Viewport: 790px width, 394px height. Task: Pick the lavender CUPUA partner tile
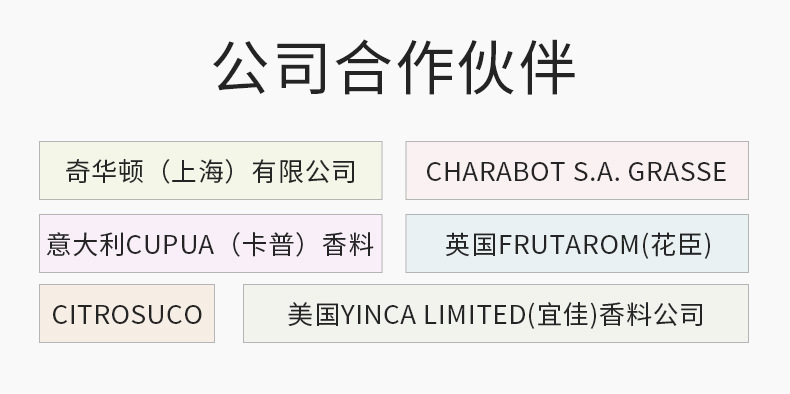tap(211, 243)
